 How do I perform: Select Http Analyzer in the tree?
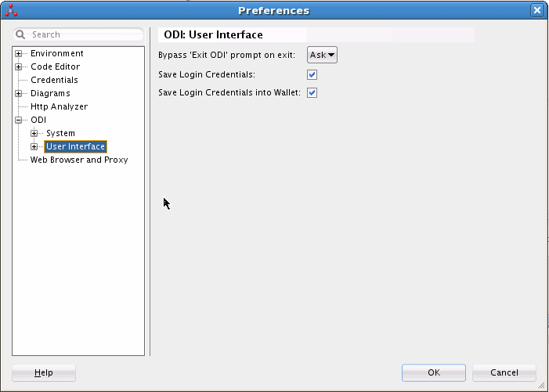point(60,106)
